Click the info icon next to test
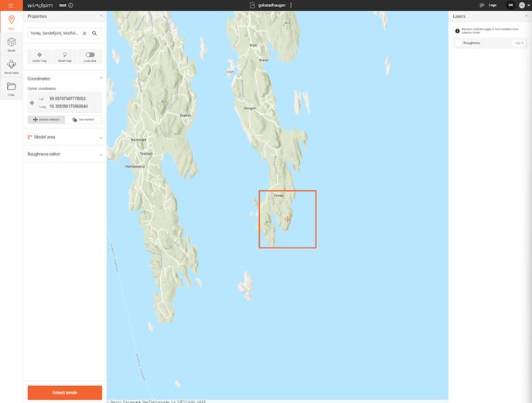The image size is (532, 403). [70, 5]
